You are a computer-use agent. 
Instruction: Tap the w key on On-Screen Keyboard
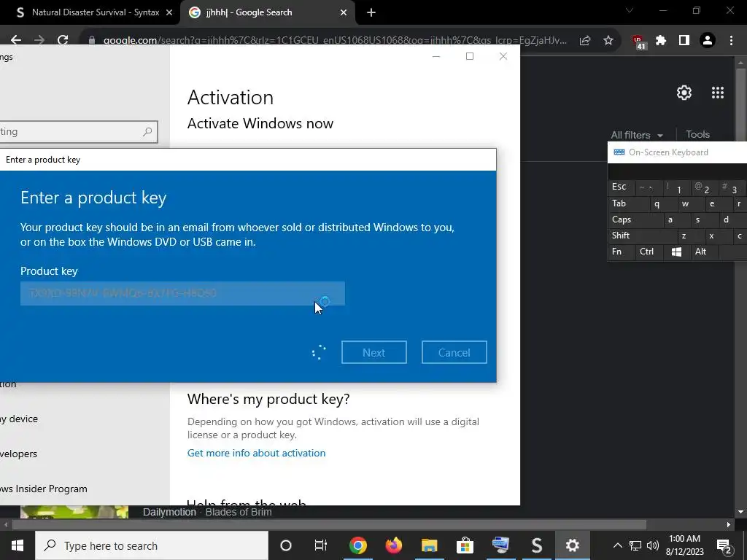coord(690,203)
